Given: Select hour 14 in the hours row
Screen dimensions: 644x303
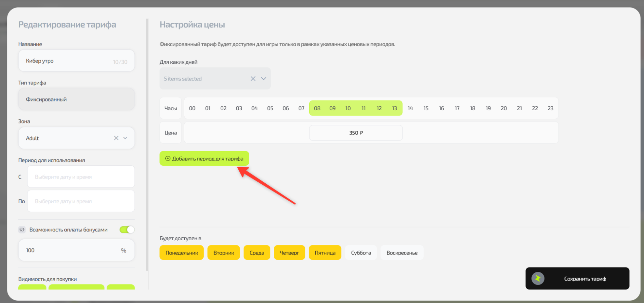Looking at the screenshot, I should [410, 108].
